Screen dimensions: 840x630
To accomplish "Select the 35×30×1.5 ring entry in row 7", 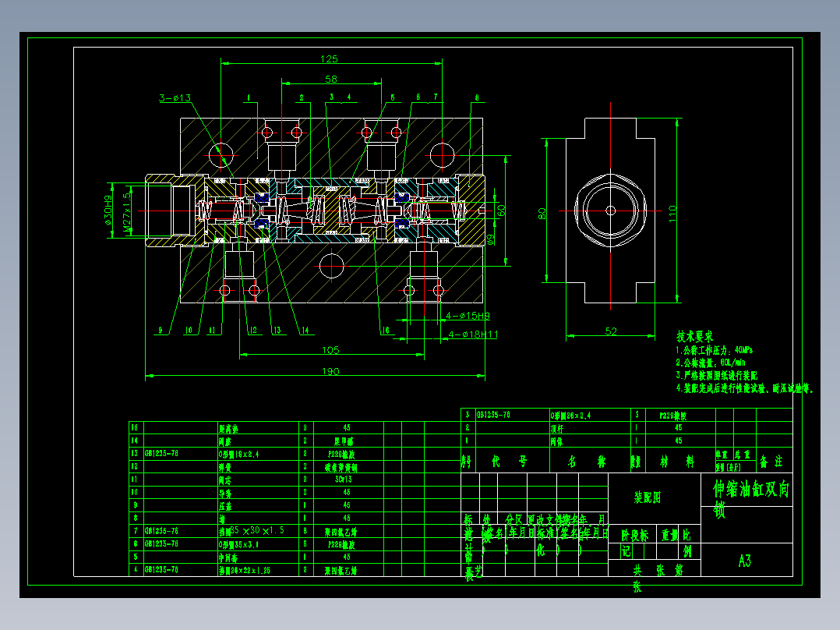I will (x=252, y=531).
